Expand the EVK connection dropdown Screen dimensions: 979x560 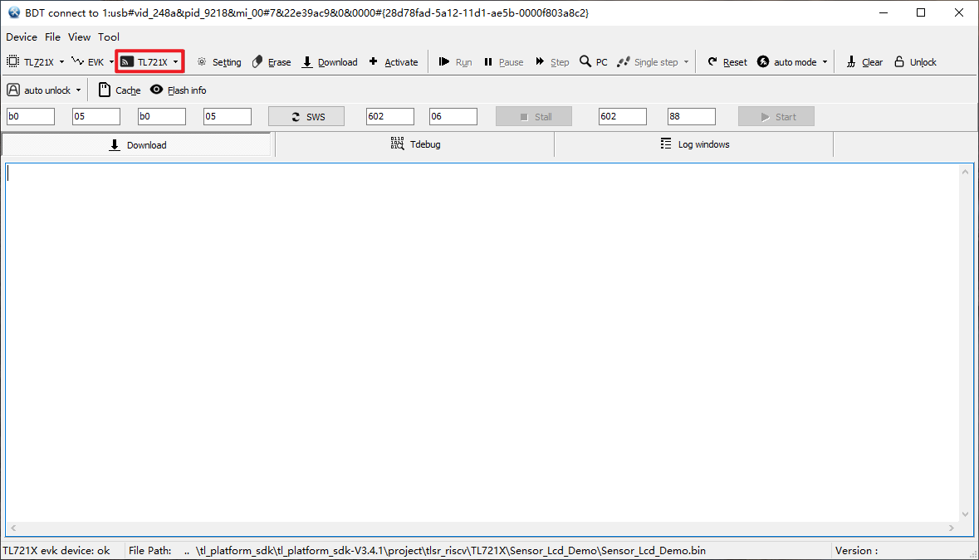click(111, 62)
